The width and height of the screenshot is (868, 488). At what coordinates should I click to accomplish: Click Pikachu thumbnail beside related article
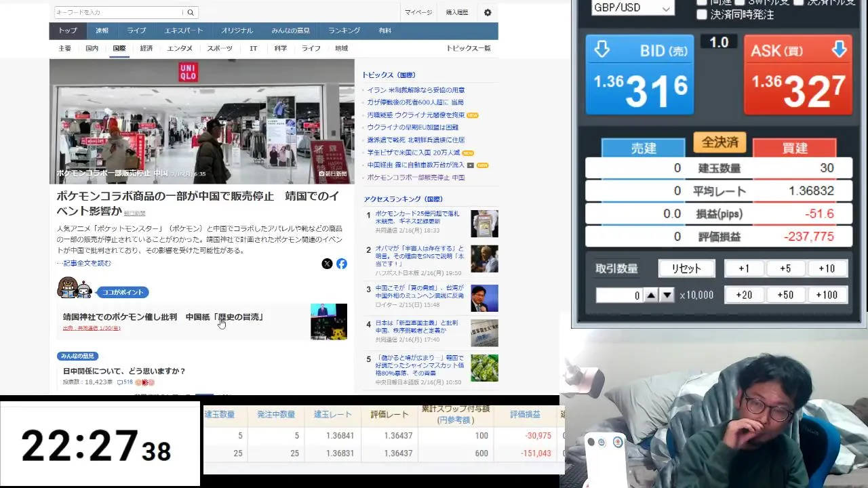click(x=329, y=321)
